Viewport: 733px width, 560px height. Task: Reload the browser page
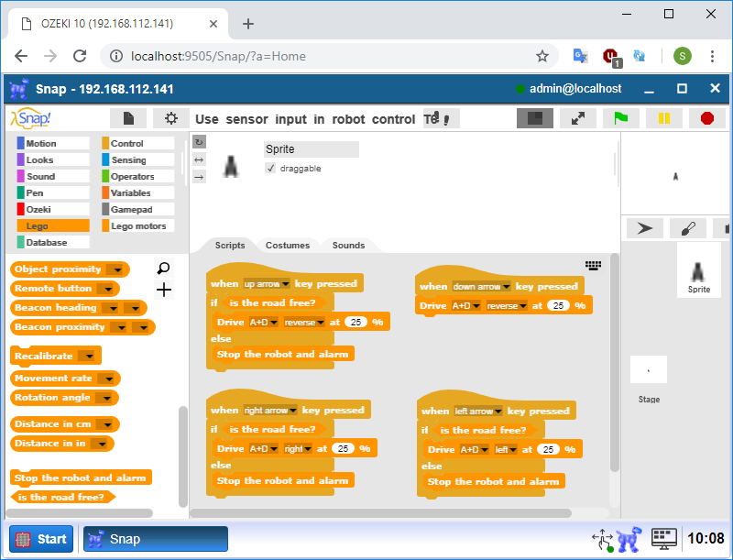[x=80, y=56]
